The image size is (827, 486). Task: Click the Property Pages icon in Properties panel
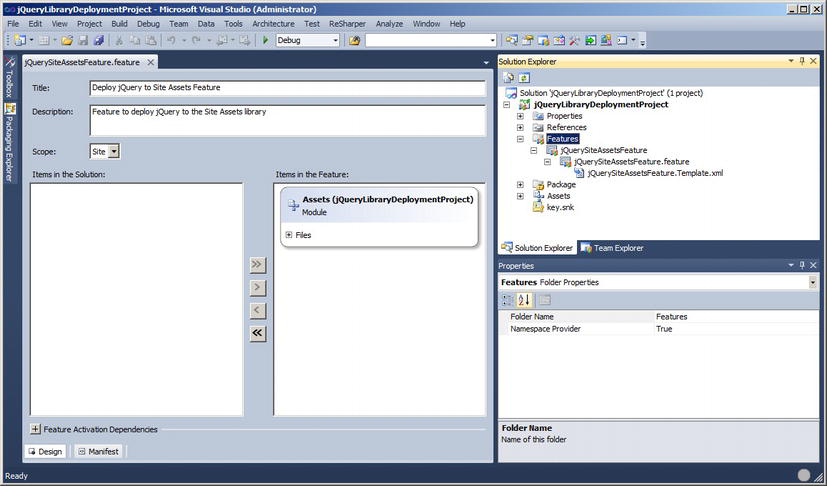[545, 300]
